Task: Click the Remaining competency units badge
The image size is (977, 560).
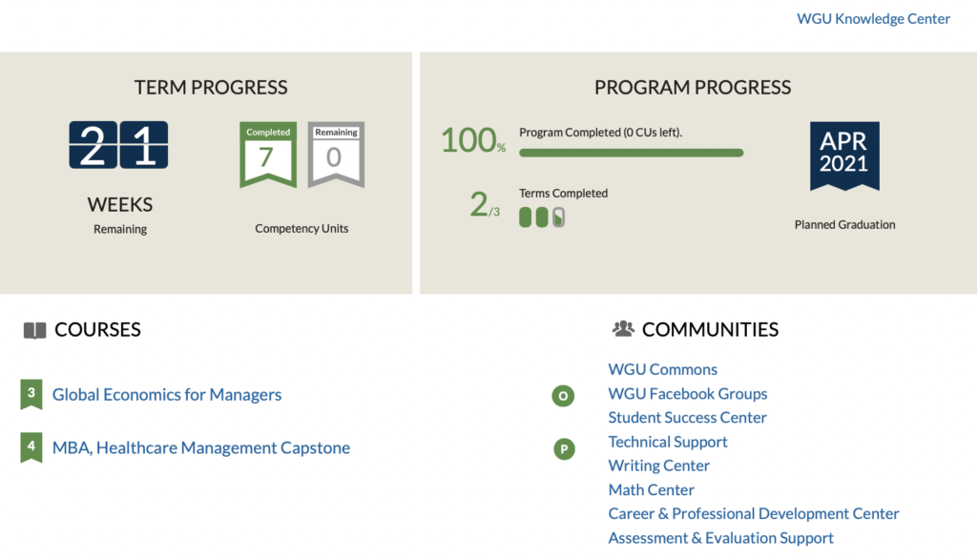Action: (336, 154)
